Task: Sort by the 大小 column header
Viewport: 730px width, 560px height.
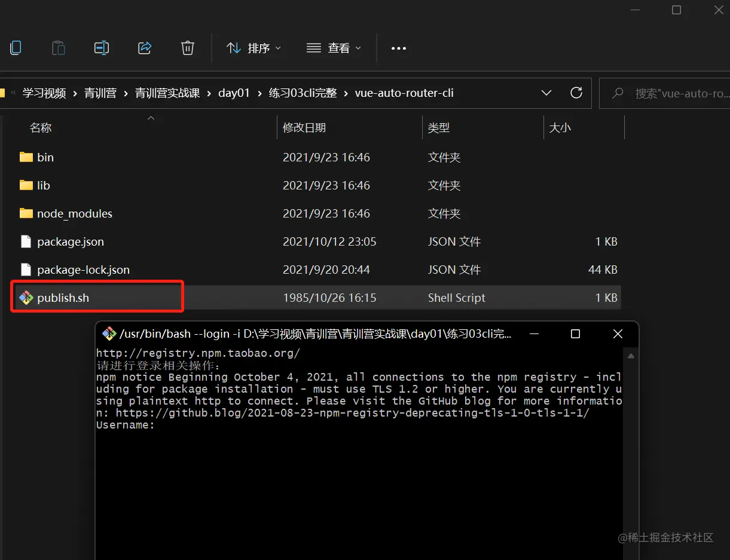Action: (560, 127)
